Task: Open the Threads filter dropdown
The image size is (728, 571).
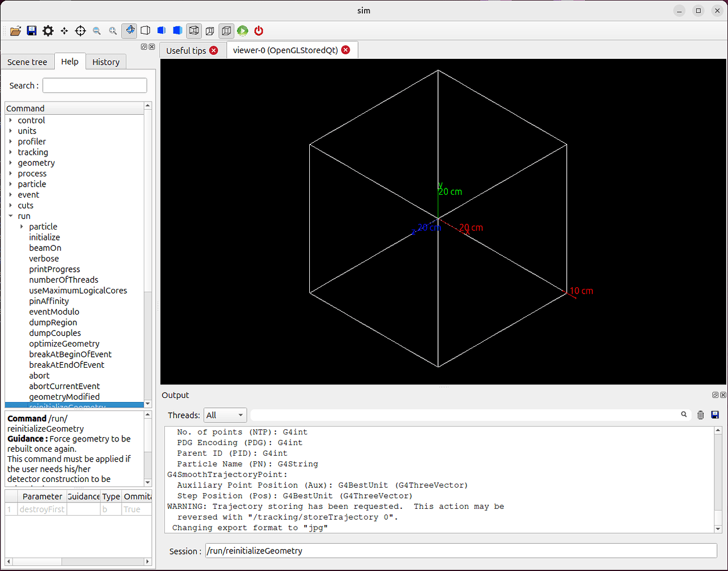Action: [225, 415]
